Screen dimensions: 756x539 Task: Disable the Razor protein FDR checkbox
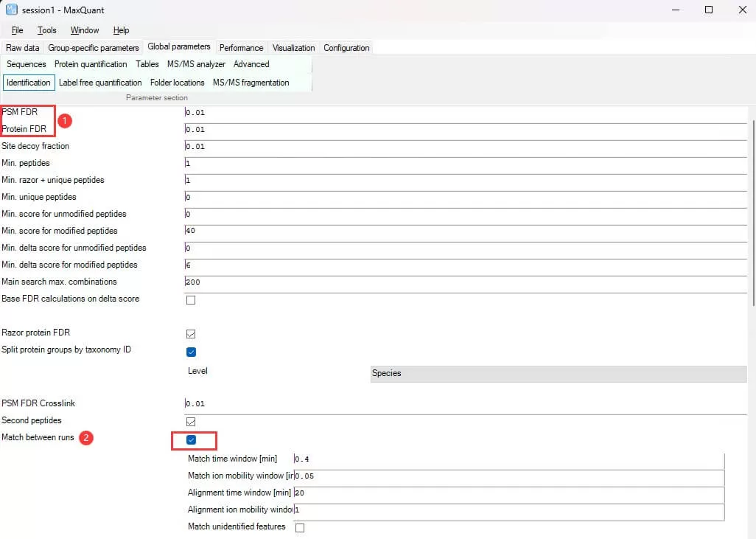[x=191, y=333]
